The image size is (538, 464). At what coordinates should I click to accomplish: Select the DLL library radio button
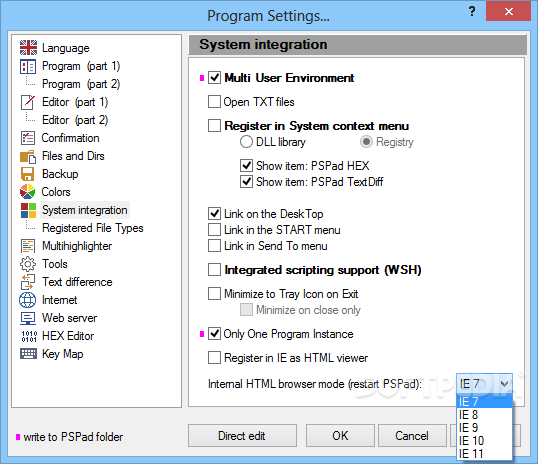click(246, 142)
